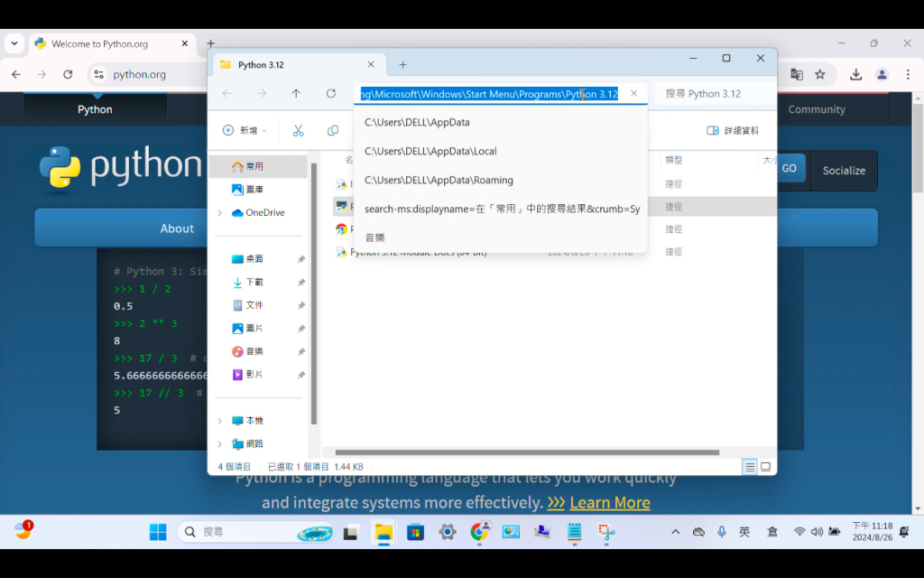This screenshot has height=578, width=924.
Task: Choose 音樂 in address suggestions
Action: click(x=500, y=238)
